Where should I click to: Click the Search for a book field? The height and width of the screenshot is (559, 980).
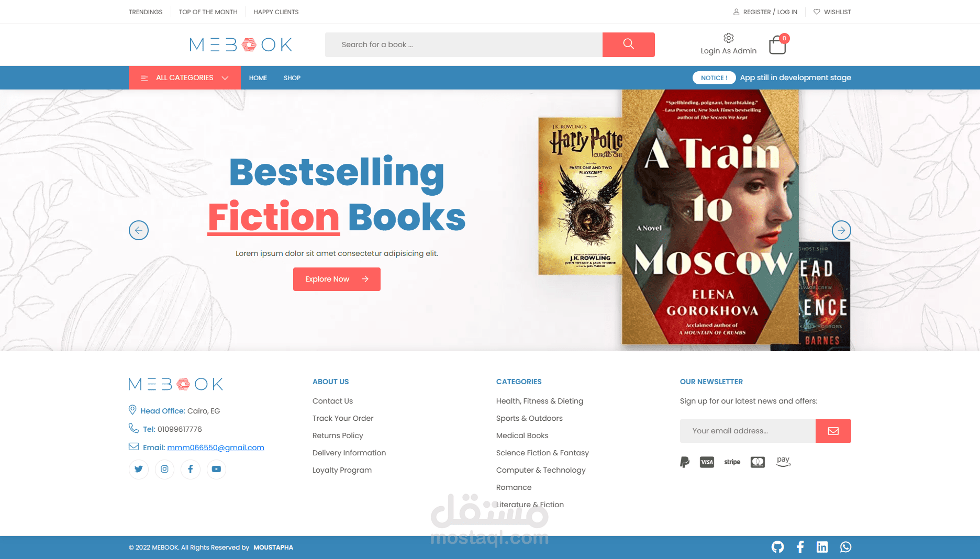464,44
